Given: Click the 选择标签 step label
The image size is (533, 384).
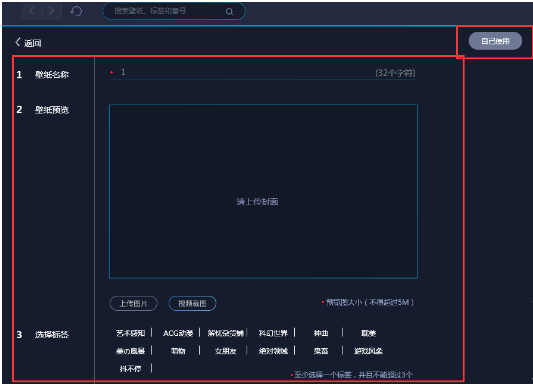Looking at the screenshot, I should tap(52, 334).
